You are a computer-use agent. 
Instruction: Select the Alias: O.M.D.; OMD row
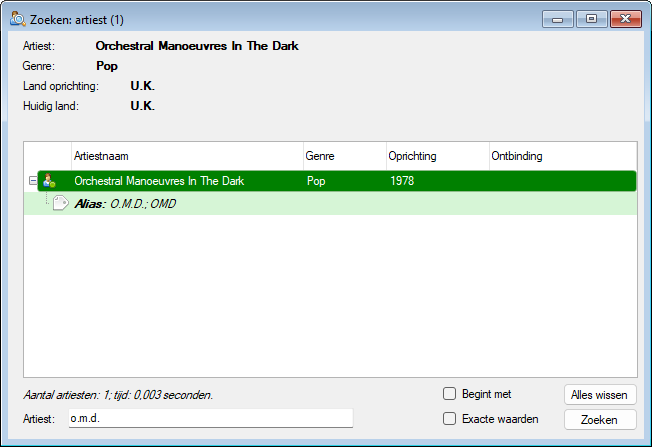[331, 203]
